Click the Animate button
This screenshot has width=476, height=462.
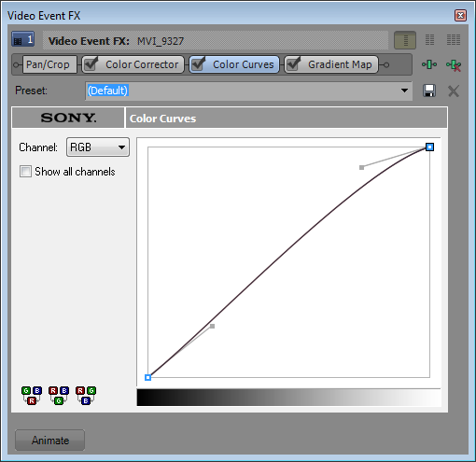click(x=49, y=441)
